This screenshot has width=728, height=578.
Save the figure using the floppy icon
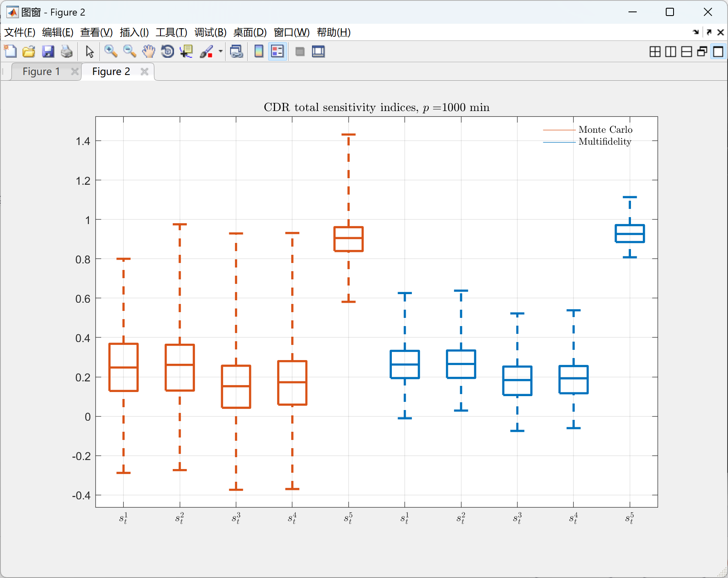tap(48, 52)
